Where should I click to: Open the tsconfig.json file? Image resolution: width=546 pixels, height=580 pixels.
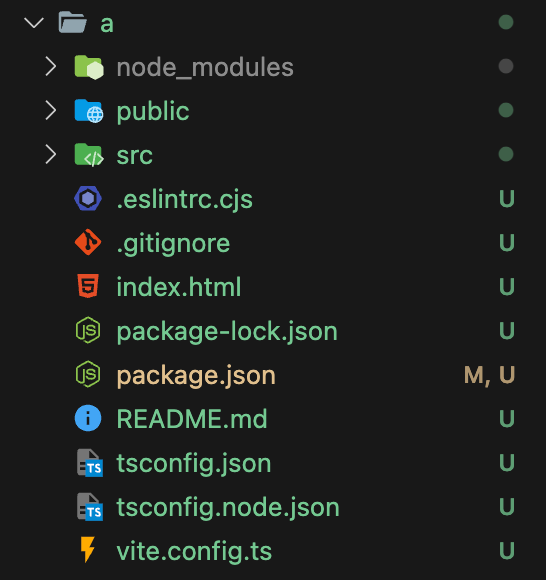(x=194, y=464)
